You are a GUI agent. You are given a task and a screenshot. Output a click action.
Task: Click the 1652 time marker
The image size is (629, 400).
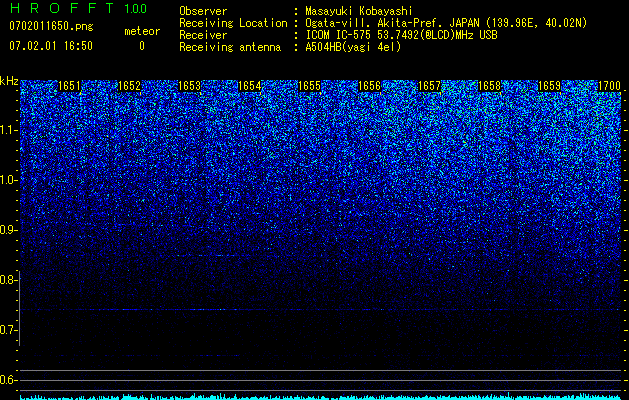coord(130,86)
